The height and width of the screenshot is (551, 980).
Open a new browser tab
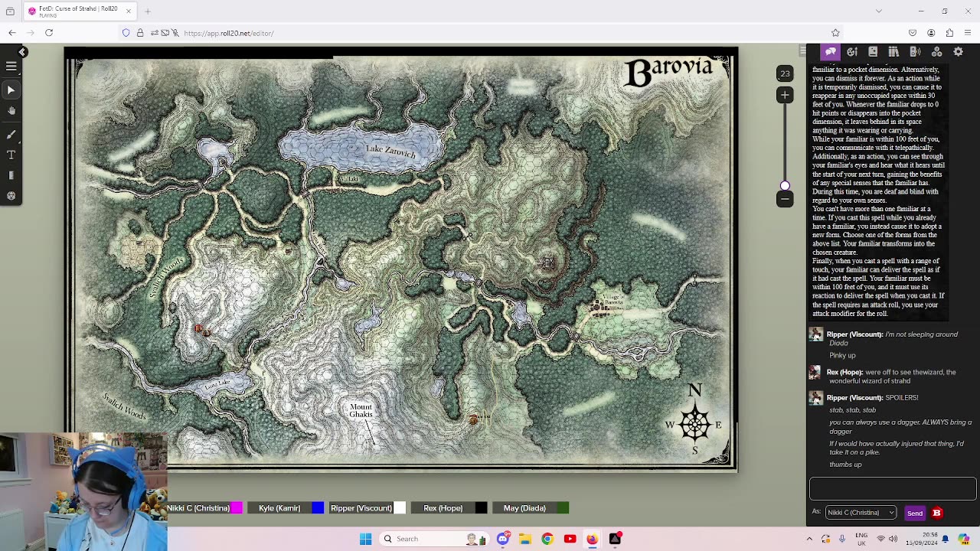point(148,11)
